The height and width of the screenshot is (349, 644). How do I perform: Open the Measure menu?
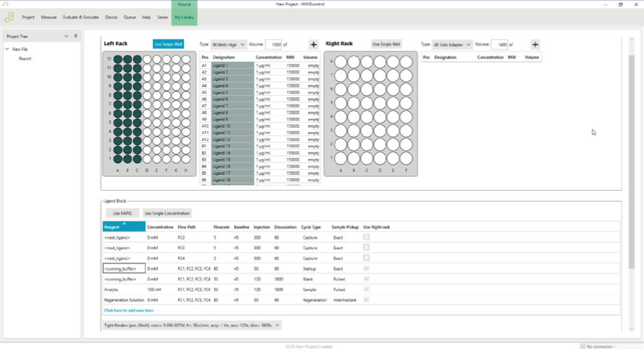(49, 17)
